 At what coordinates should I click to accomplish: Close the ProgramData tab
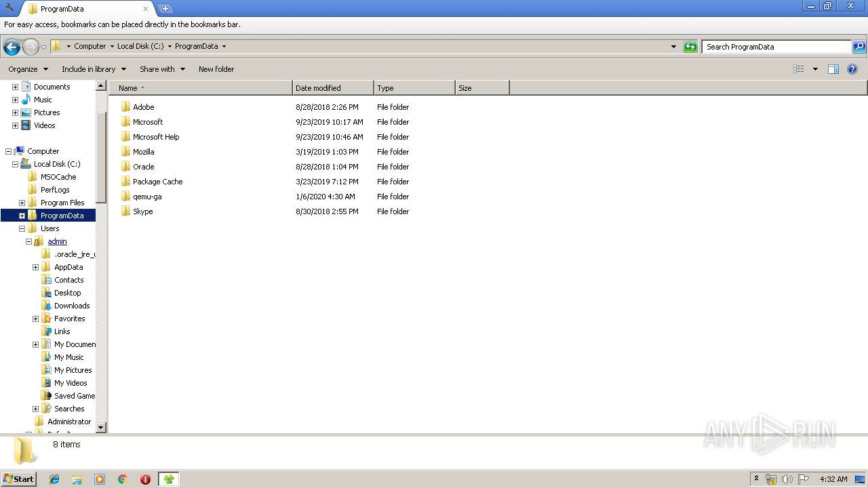click(x=145, y=9)
